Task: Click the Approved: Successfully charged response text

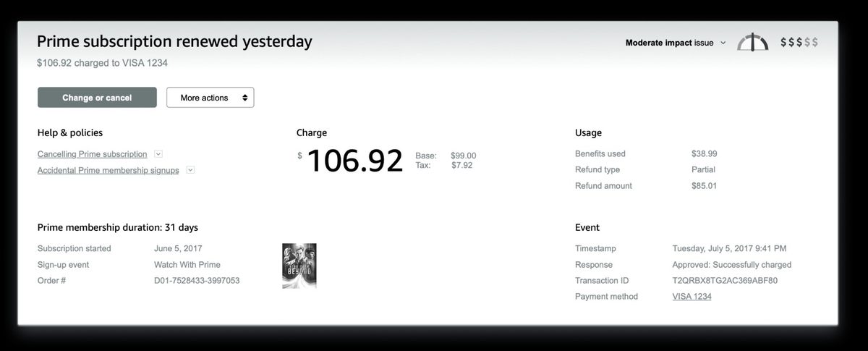Action: (731, 264)
